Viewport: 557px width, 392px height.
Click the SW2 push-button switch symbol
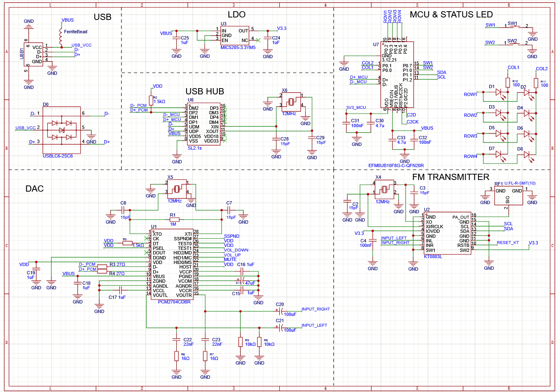coord(516,43)
